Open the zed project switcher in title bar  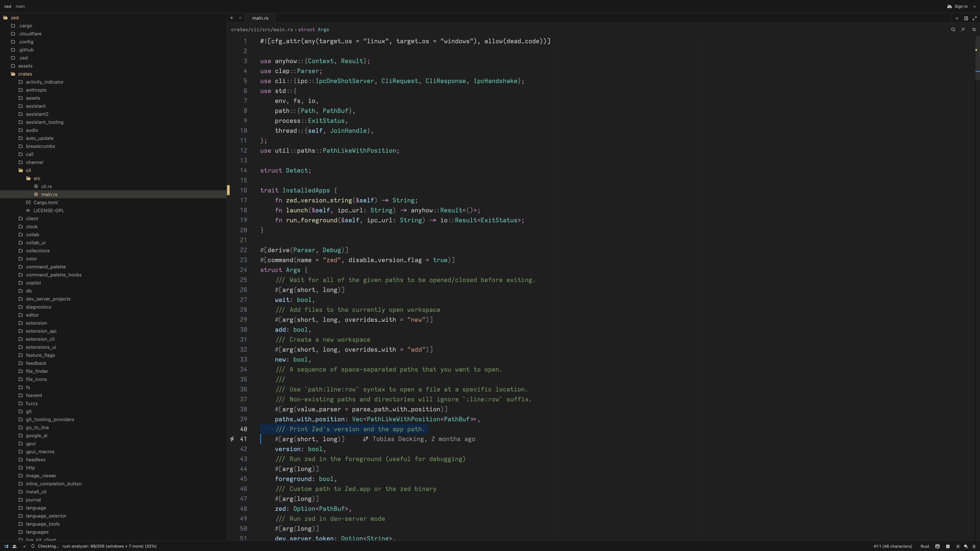8,7
